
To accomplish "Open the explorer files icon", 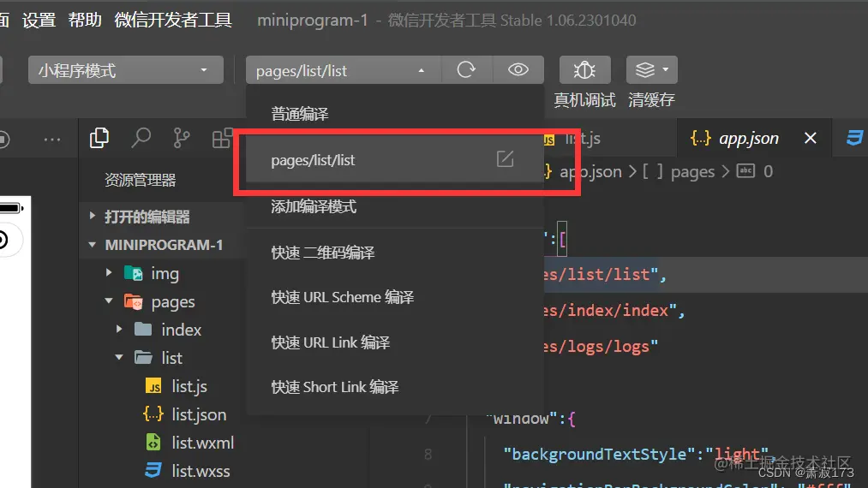I will [x=99, y=138].
